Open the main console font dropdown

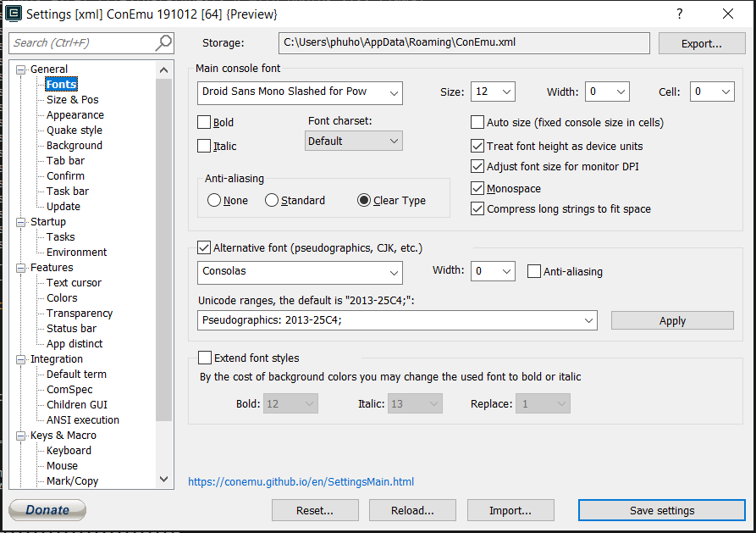[394, 93]
